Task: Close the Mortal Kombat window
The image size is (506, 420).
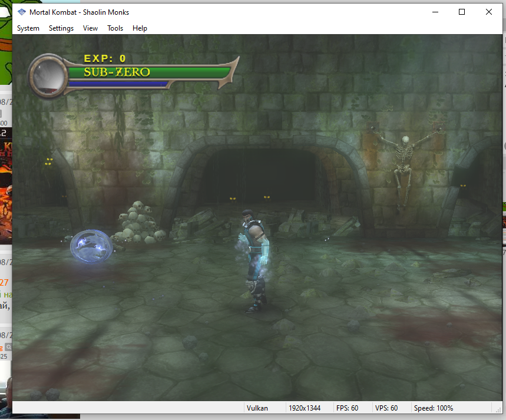Action: point(488,12)
